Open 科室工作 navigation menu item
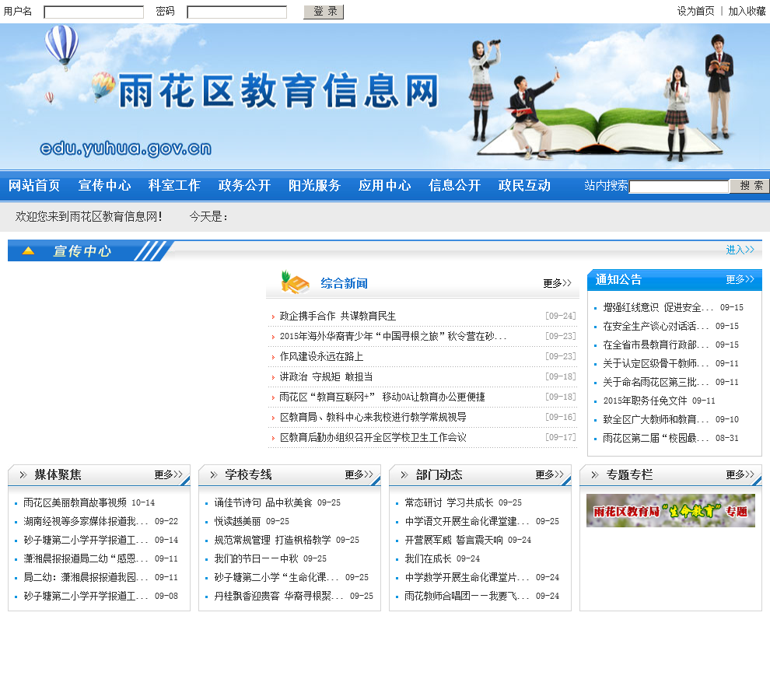Image resolution: width=770 pixels, height=700 pixels. 174,185
